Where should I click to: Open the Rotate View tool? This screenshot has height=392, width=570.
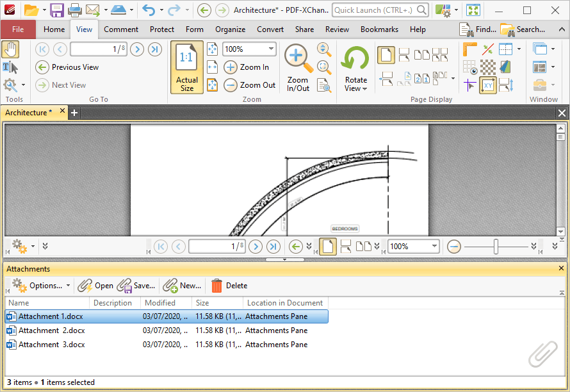point(355,69)
